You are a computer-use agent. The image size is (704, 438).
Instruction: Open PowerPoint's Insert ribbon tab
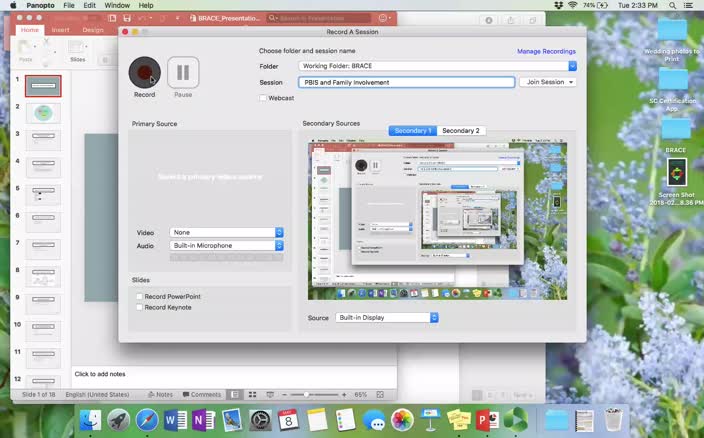[61, 30]
